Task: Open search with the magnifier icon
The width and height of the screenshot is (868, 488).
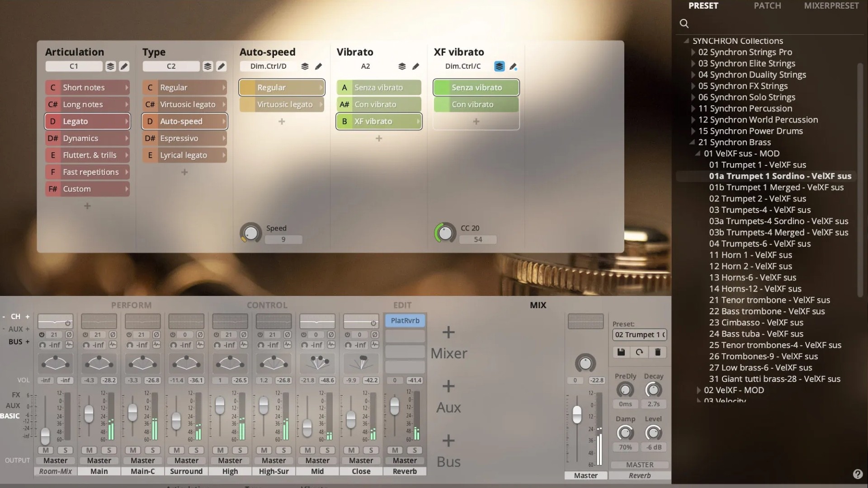Action: point(684,23)
